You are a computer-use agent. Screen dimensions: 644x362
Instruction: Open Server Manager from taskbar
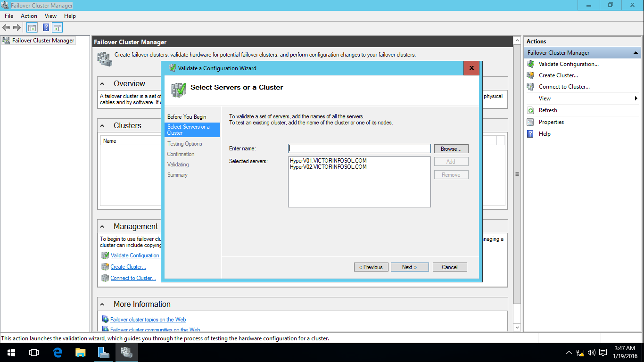pyautogui.click(x=104, y=353)
